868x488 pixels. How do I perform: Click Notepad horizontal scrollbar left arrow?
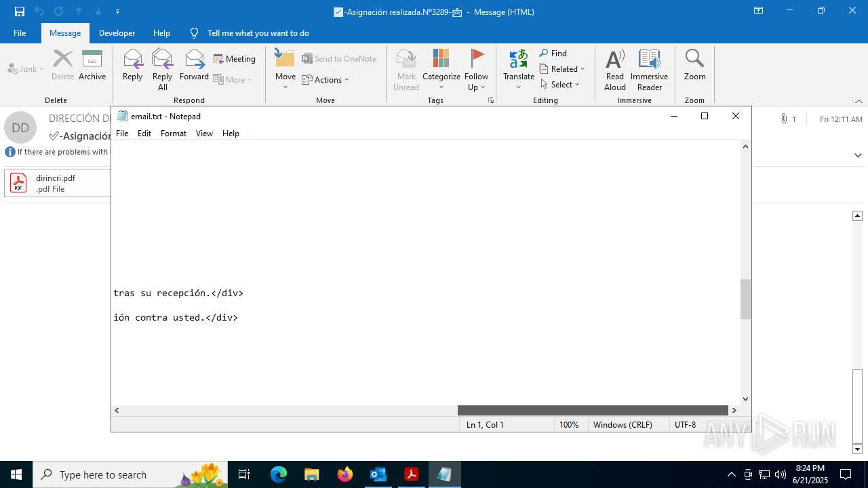tap(117, 410)
